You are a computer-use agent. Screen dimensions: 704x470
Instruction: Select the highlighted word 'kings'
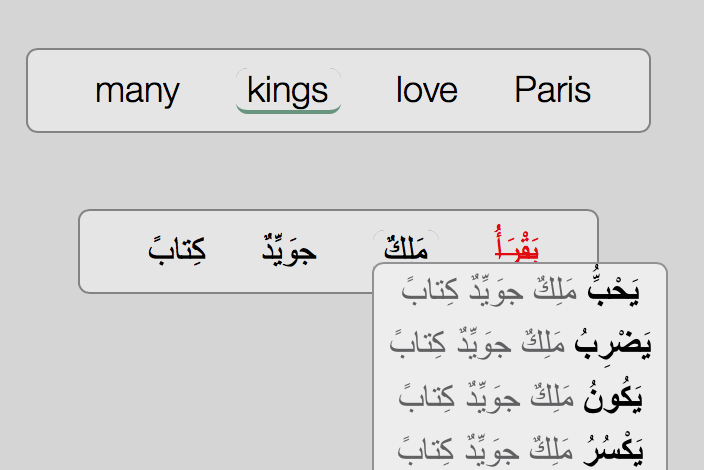pos(288,91)
